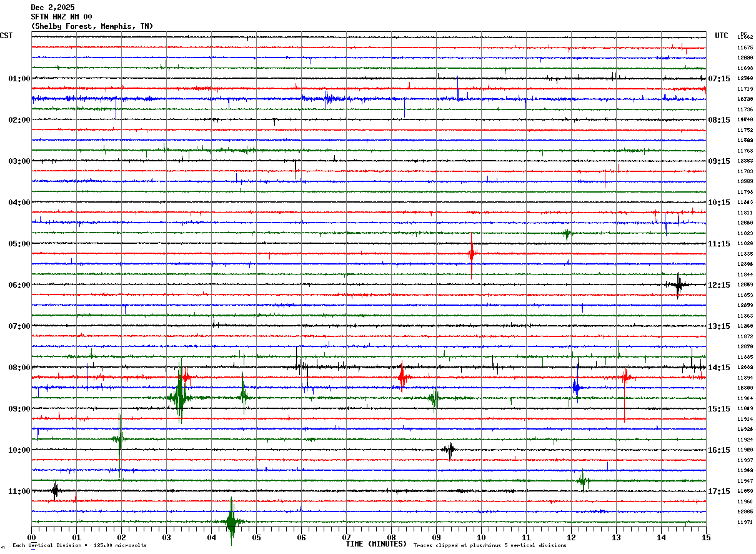Click DC offset value 11971

[x=745, y=522]
